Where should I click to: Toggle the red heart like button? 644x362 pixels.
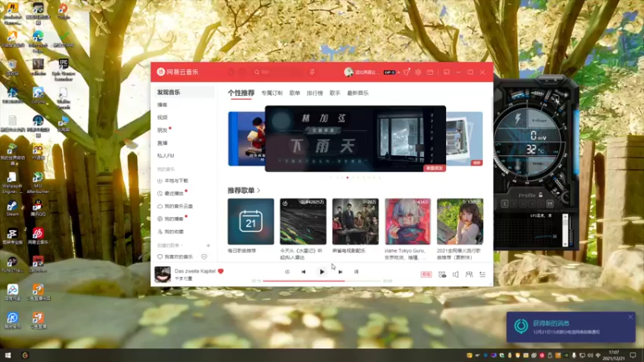[x=221, y=271]
